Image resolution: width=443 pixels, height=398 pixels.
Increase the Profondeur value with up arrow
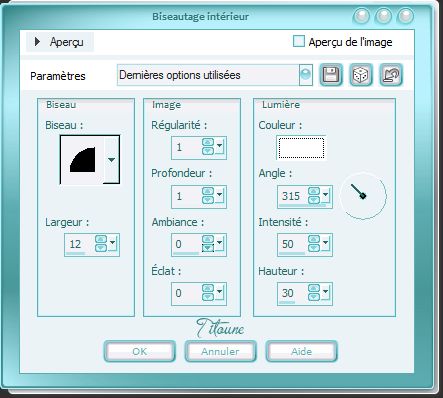[208, 191]
